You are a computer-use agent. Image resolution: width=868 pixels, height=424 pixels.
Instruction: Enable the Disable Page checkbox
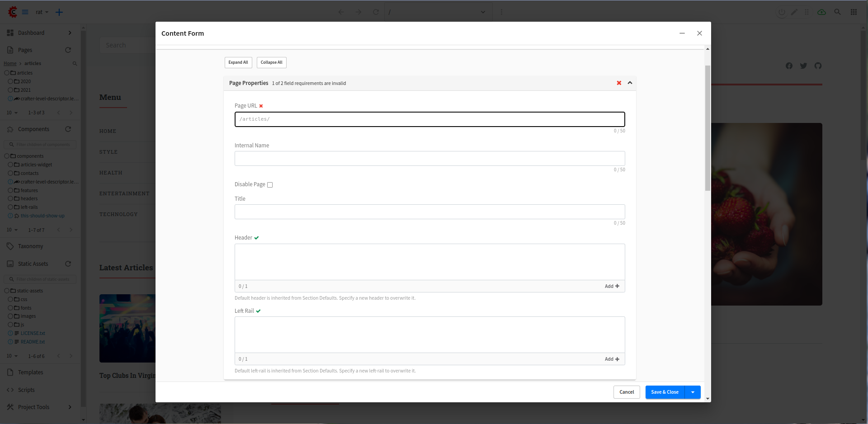pos(269,184)
